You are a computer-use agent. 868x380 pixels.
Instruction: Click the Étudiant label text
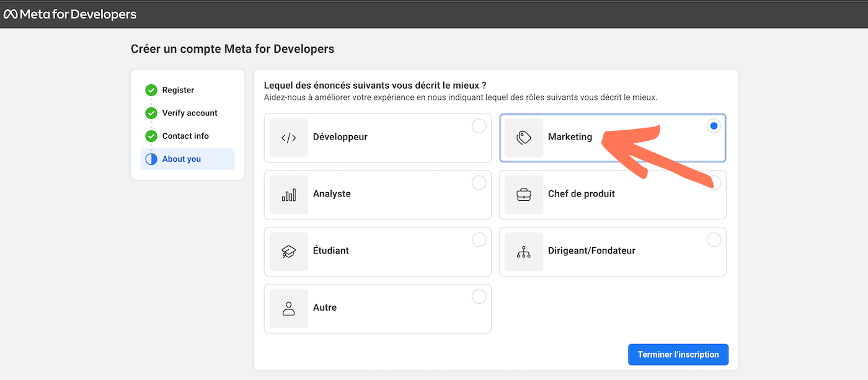[331, 251]
